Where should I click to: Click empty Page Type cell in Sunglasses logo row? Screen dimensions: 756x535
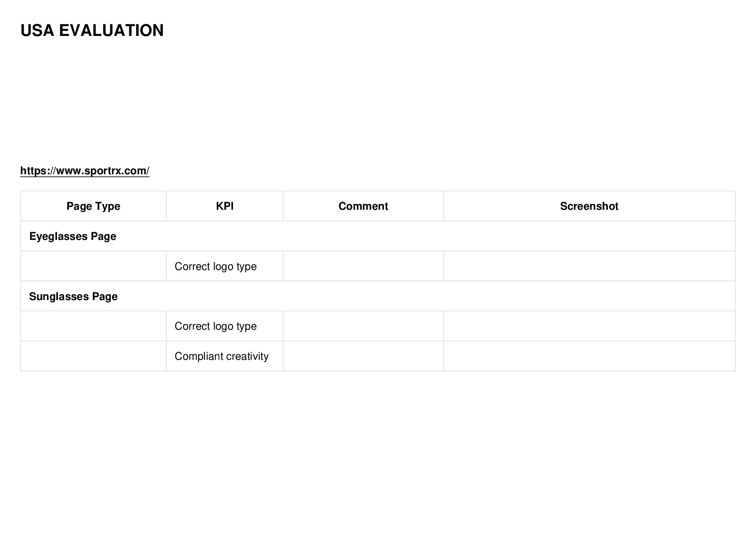[x=93, y=326]
